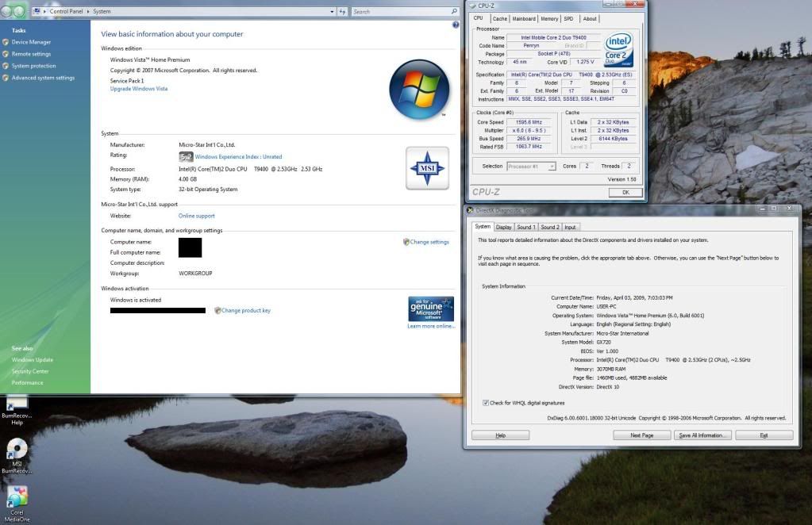This screenshot has height=525, width=812.
Task: Click the CPU-Z title bar application icon
Action: (472, 6)
